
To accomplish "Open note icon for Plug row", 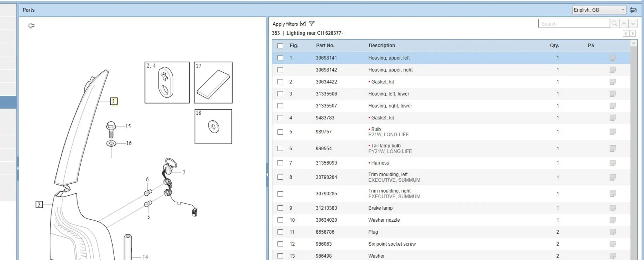I will (x=613, y=232).
